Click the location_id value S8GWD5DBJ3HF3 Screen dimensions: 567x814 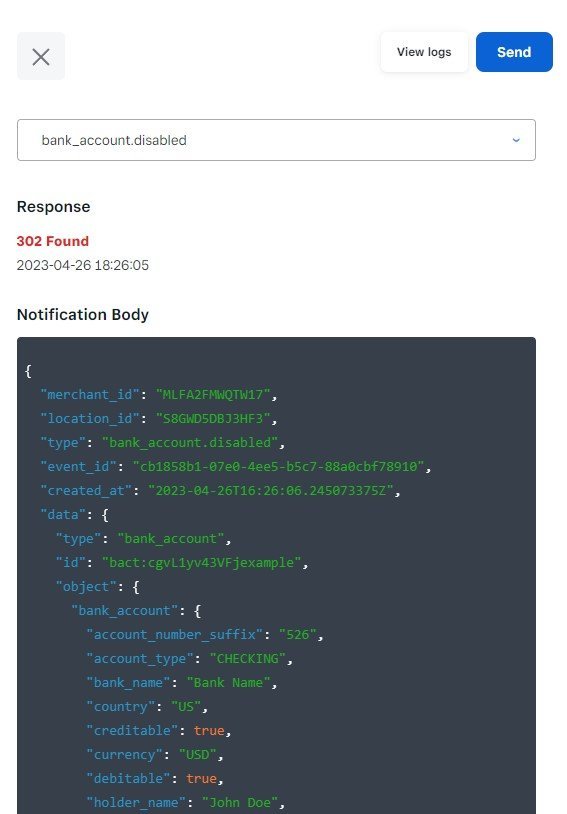tap(213, 418)
